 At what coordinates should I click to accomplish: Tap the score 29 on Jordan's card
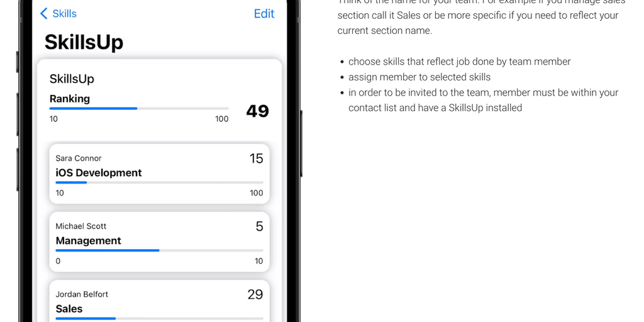pyautogui.click(x=255, y=294)
